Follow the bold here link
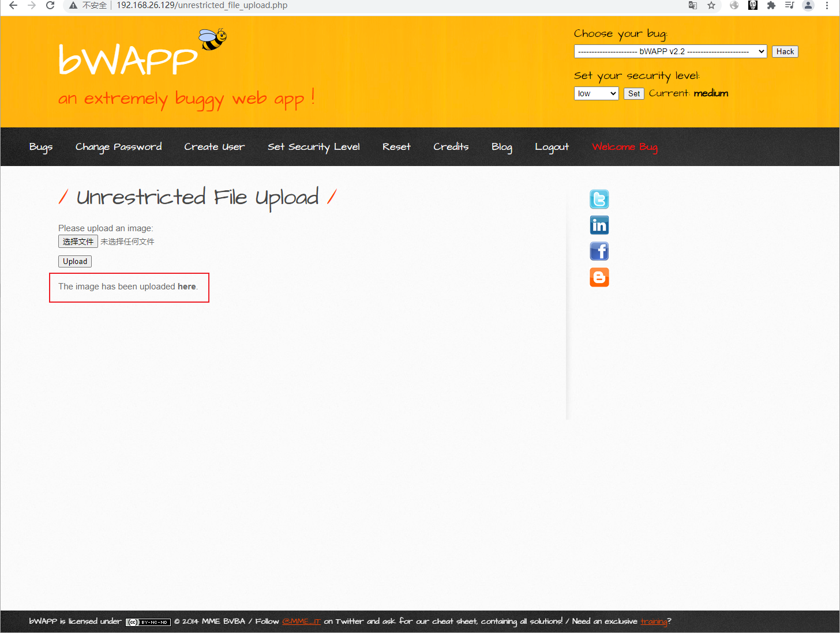 coord(186,287)
